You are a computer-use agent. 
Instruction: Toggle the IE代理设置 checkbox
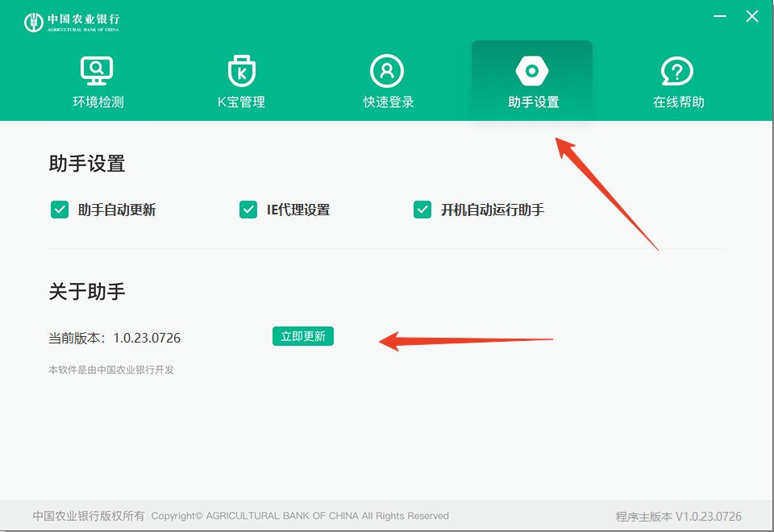pos(248,210)
